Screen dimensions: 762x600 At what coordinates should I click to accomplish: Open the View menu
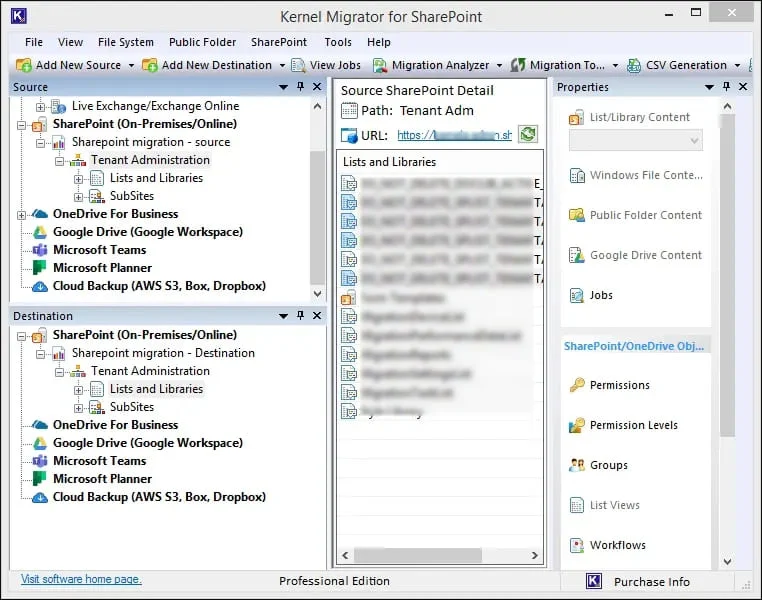[x=70, y=42]
